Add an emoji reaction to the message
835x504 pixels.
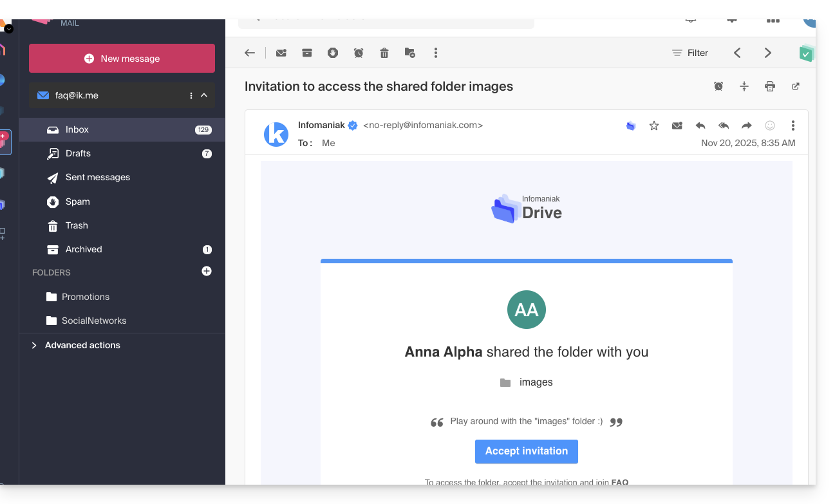pos(770,126)
